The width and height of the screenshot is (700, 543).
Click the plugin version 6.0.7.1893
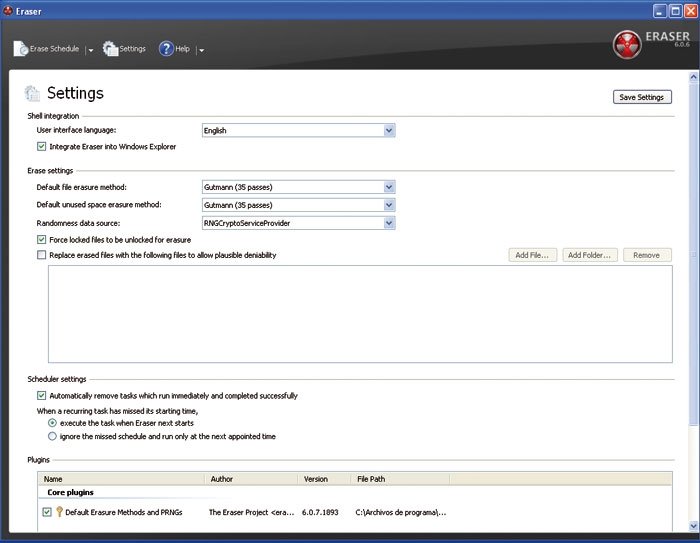(x=320, y=512)
